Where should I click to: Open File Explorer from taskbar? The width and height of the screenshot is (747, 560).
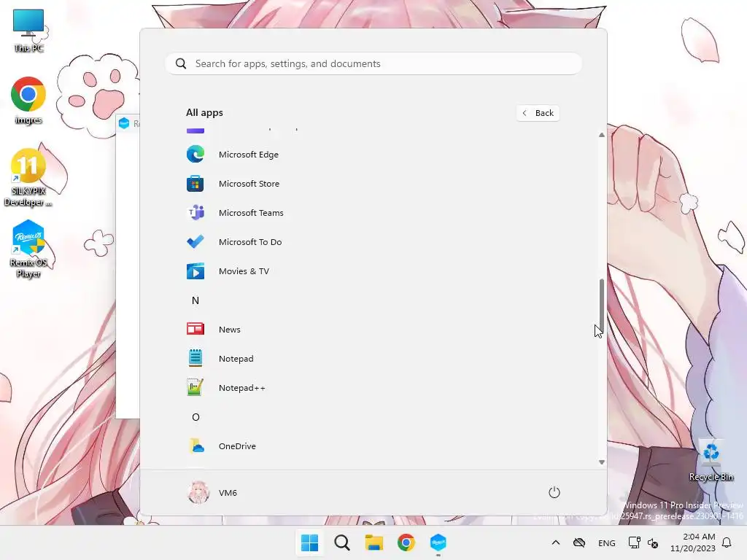374,542
